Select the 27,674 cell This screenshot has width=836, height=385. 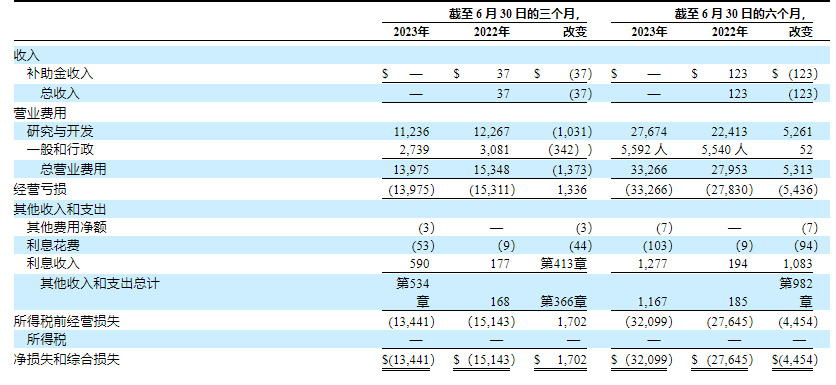(x=649, y=132)
